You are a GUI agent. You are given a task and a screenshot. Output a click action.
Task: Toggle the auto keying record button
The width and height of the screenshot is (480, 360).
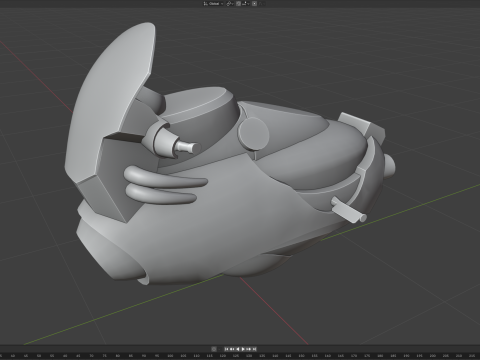tap(214, 349)
